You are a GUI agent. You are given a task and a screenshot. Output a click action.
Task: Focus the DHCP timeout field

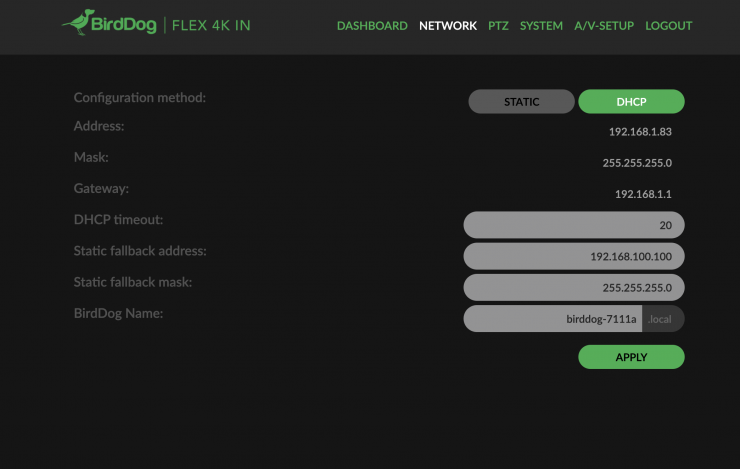(574, 225)
